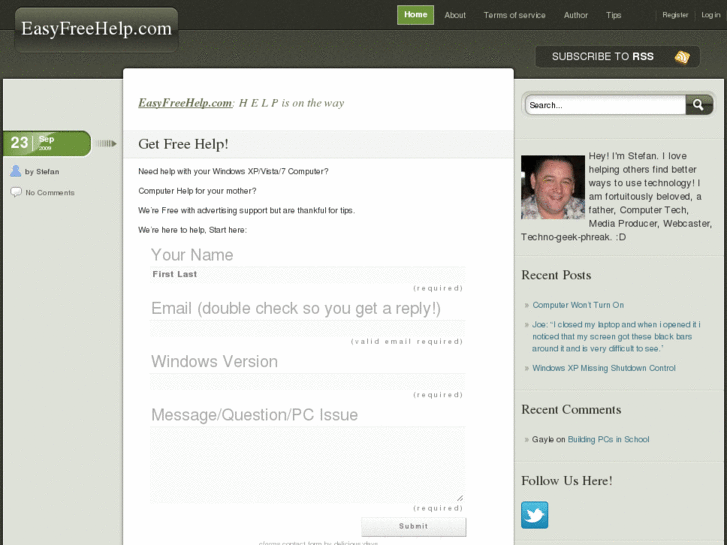Go to Terms of service
This screenshot has width=727, height=545.
click(x=515, y=15)
